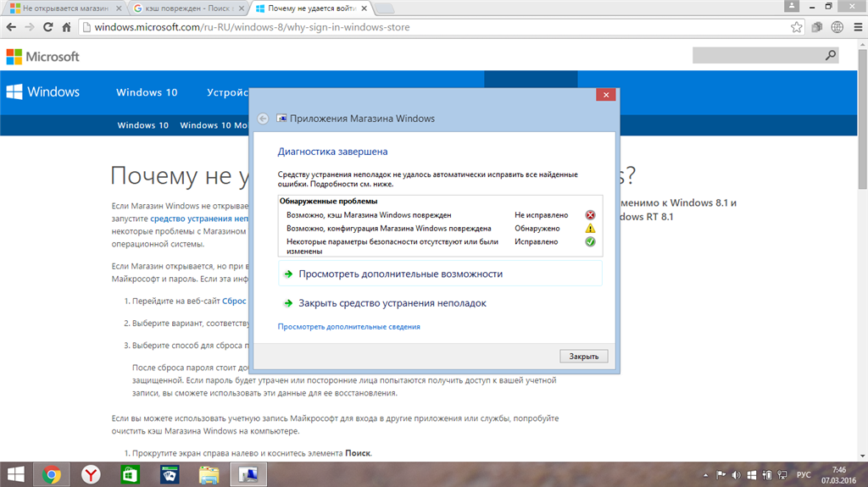Screen dimensions: 868x487
Task: Switch to 'Не открывается магазин' tab
Action: (x=65, y=8)
